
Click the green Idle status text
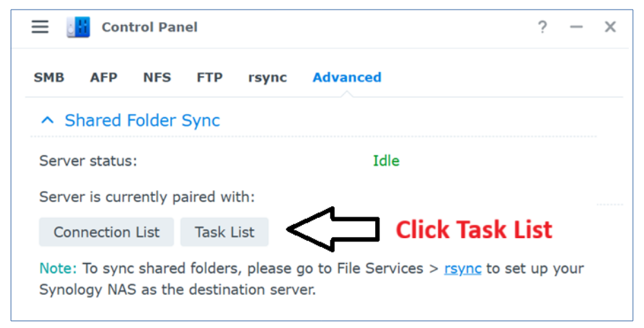[x=386, y=161]
